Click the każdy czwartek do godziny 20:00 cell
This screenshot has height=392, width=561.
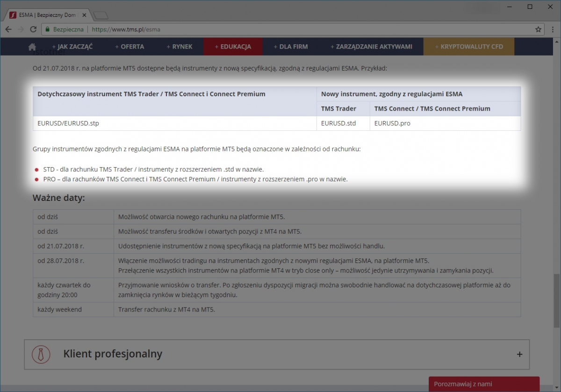point(73,290)
